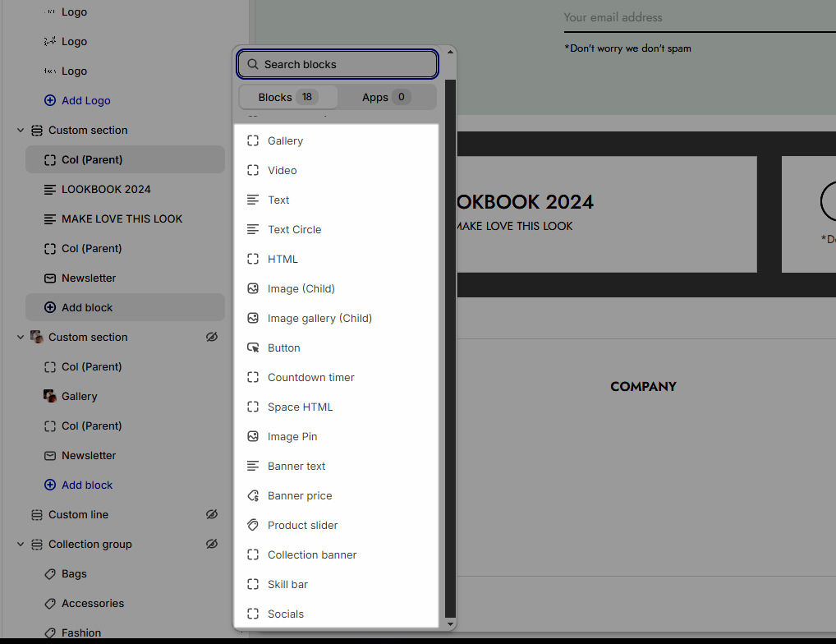The height and width of the screenshot is (644, 836).
Task: Click the popup scrollbar up arrow
Action: click(450, 53)
